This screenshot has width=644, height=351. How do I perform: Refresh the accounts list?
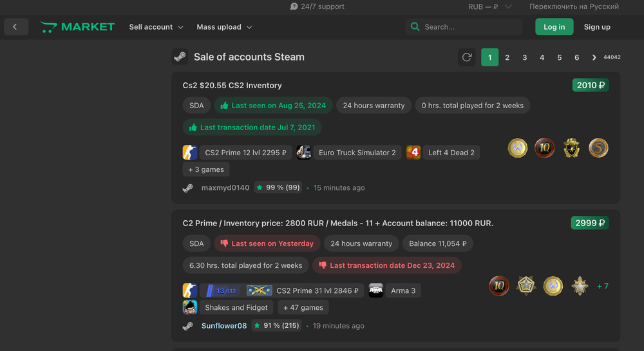tap(467, 57)
